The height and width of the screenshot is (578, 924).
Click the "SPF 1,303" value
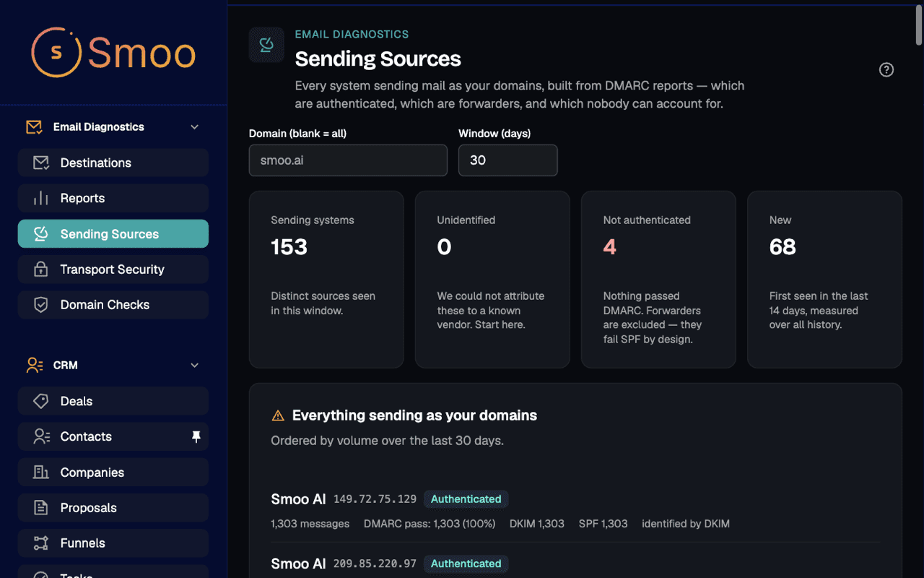603,524
